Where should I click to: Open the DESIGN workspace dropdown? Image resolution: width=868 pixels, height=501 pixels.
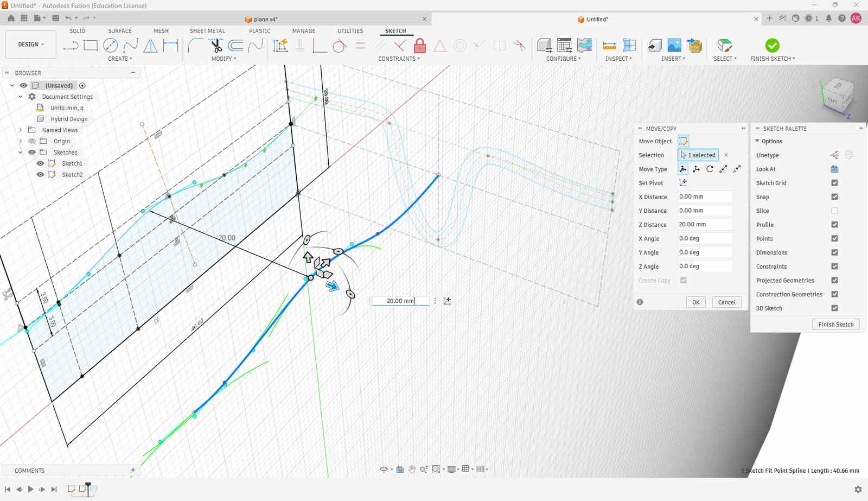tap(31, 45)
